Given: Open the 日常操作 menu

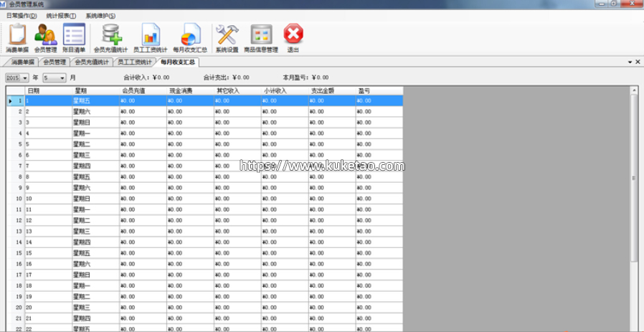Looking at the screenshot, I should (21, 15).
